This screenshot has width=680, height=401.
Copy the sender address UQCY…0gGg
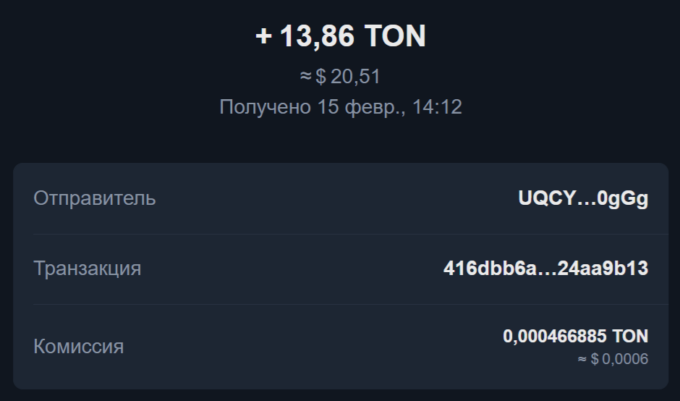click(583, 198)
